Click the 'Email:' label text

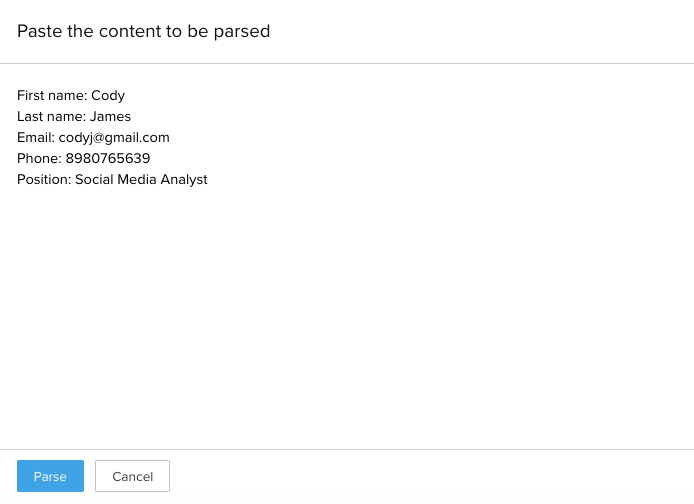coord(36,138)
